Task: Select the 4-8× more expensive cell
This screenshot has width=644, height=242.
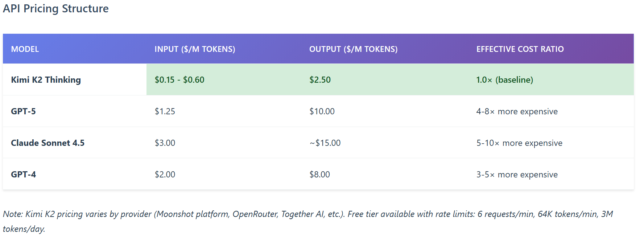Action: pos(517,111)
